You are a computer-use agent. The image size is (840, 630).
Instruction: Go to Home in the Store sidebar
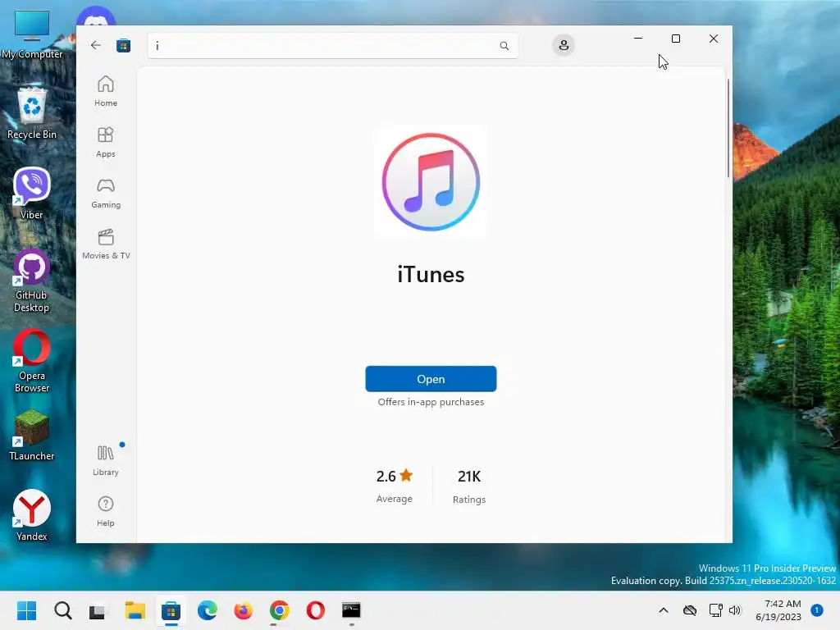106,91
